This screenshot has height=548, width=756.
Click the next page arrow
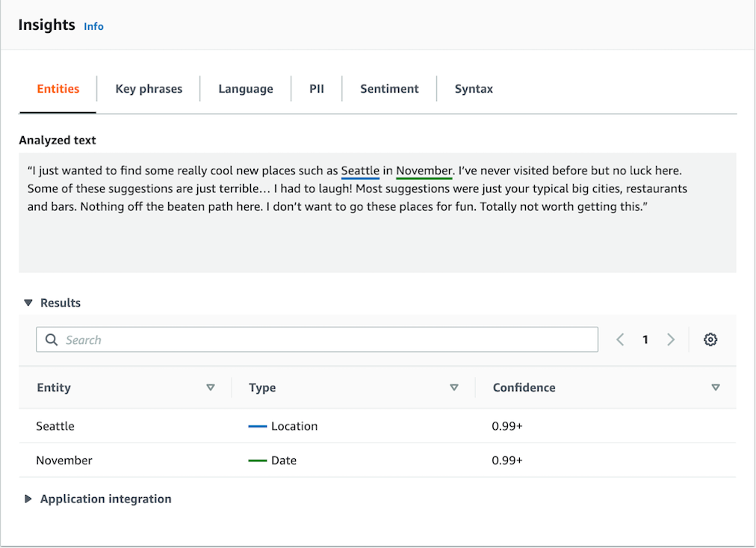(x=671, y=339)
